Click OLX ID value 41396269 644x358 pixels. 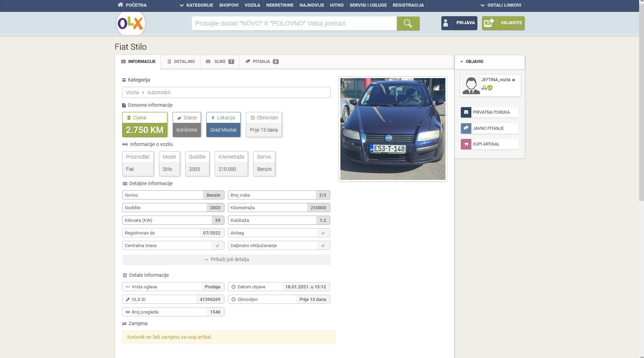[210, 300]
